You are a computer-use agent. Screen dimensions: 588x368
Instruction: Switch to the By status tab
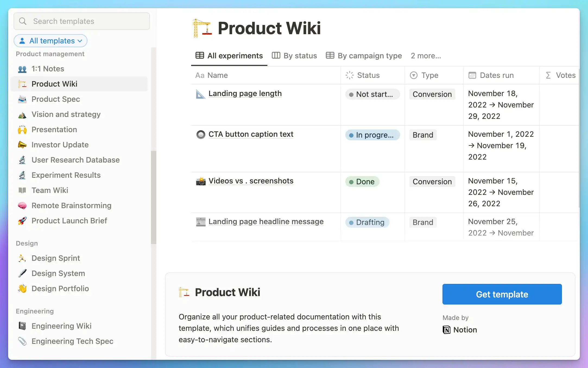294,56
